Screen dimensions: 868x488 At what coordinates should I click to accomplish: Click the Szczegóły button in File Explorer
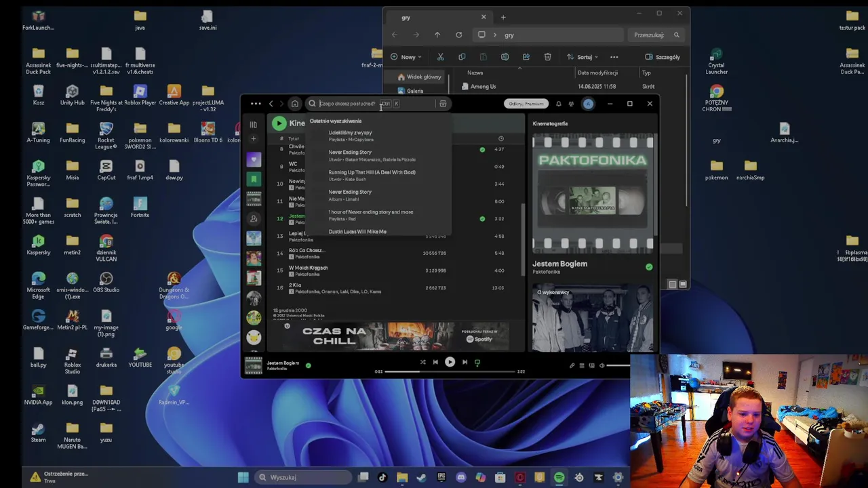click(x=663, y=57)
